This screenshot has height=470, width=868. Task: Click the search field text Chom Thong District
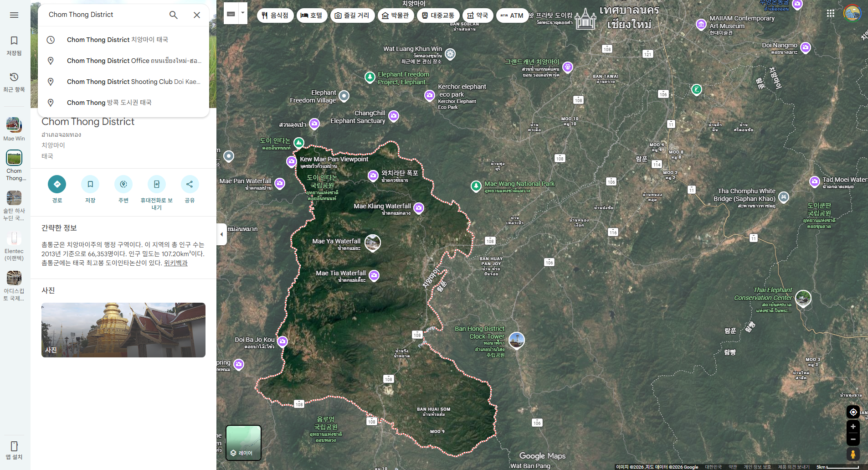[81, 15]
